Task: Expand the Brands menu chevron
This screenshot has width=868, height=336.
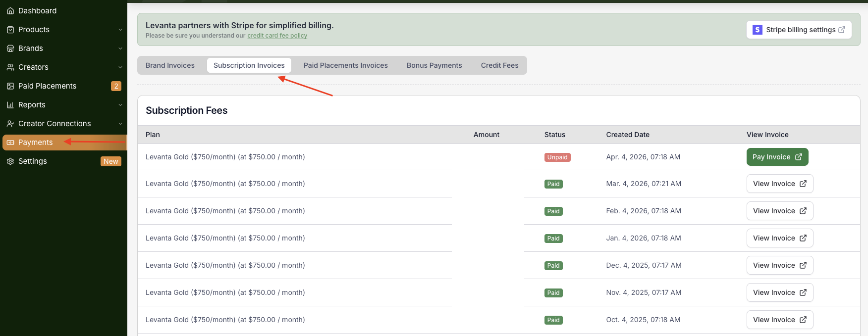Action: [x=120, y=48]
